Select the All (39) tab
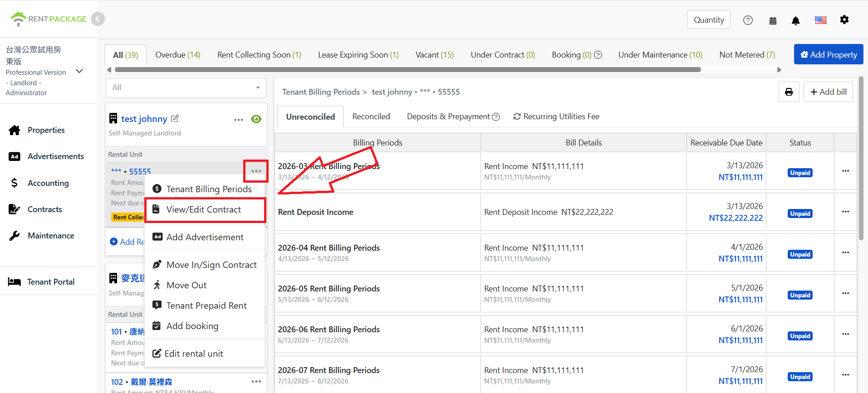Image resolution: width=868 pixels, height=393 pixels. point(126,55)
